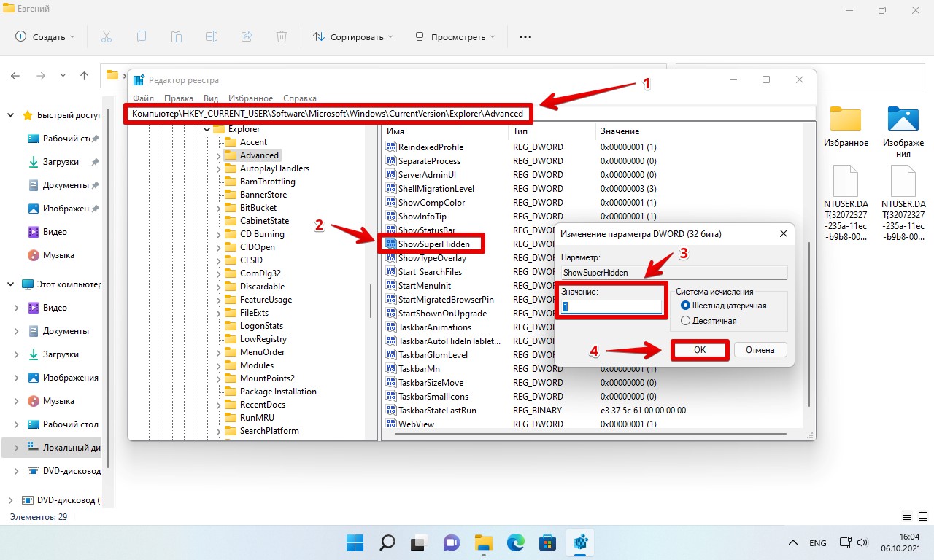Viewport: 934px width, 560px height.
Task: Show hidden tray icons chevron
Action: (793, 543)
